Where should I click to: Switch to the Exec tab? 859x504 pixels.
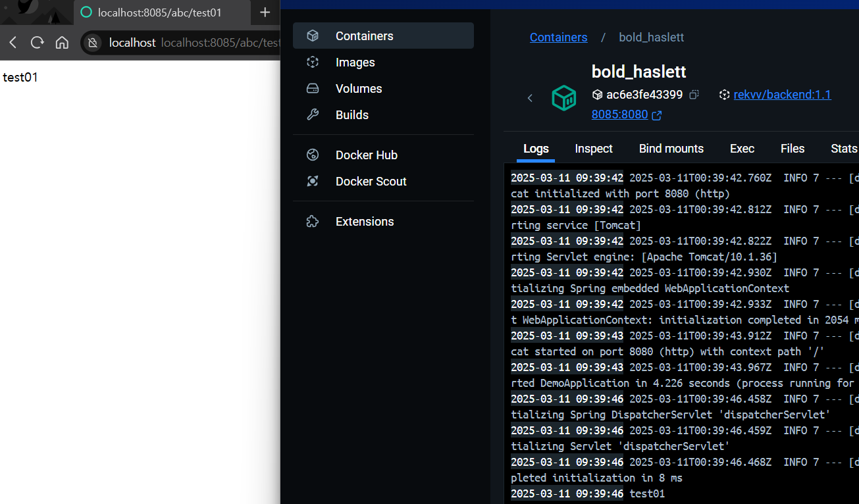point(742,149)
